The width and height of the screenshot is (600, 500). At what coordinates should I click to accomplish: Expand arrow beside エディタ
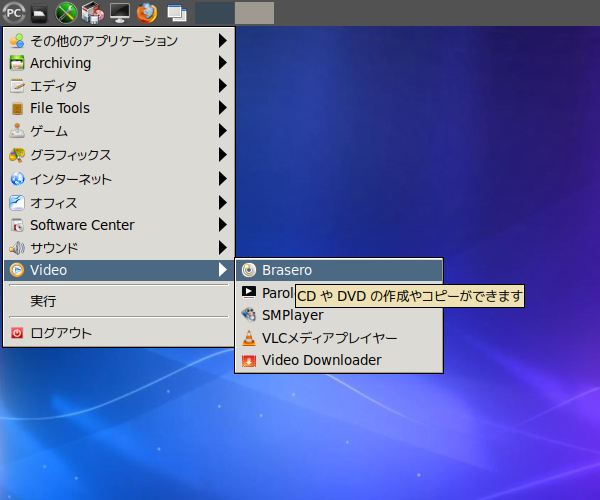(223, 86)
